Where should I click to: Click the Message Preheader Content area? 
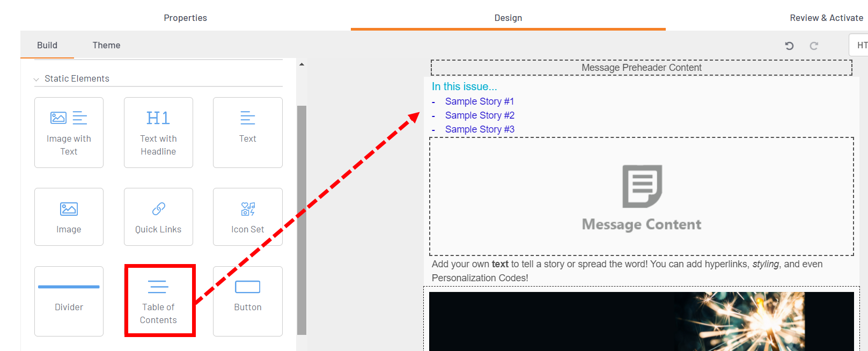point(641,68)
